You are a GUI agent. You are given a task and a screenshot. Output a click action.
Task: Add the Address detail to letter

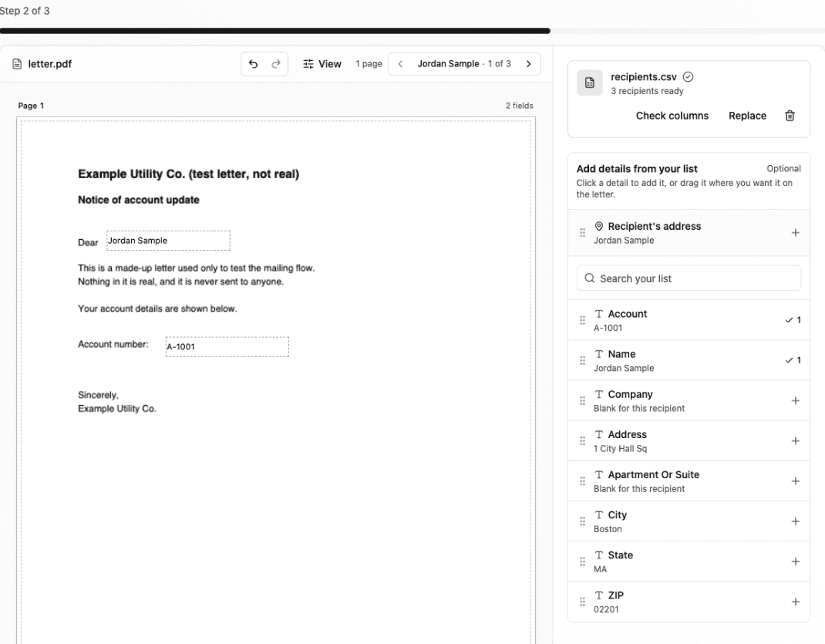(796, 441)
